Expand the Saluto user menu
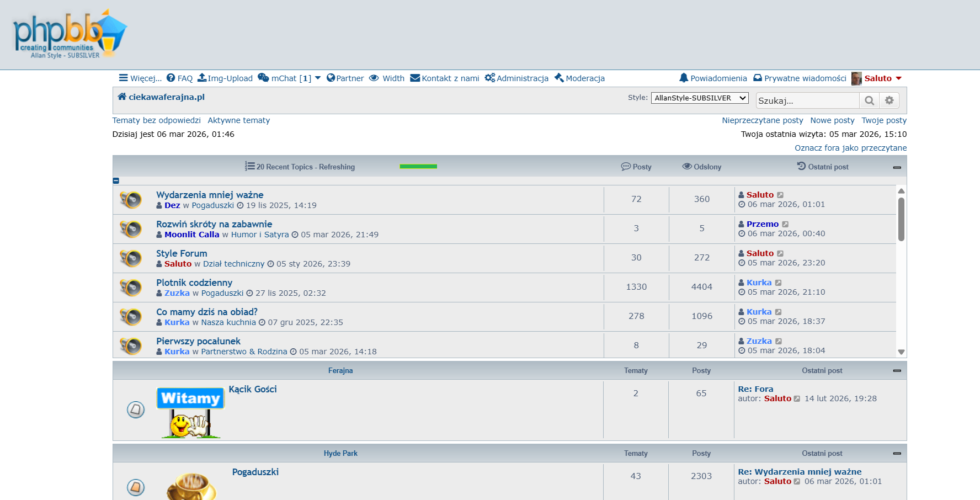 click(x=899, y=78)
